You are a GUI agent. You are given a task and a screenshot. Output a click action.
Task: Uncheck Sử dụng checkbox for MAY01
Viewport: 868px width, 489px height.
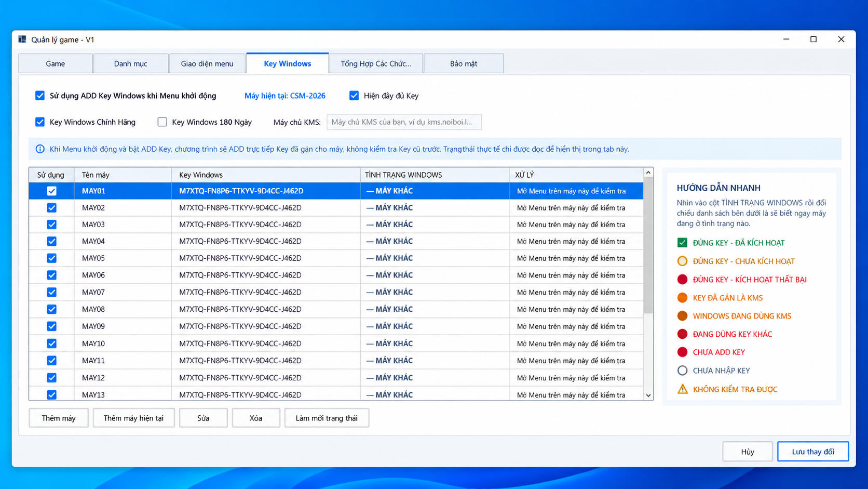[51, 191]
